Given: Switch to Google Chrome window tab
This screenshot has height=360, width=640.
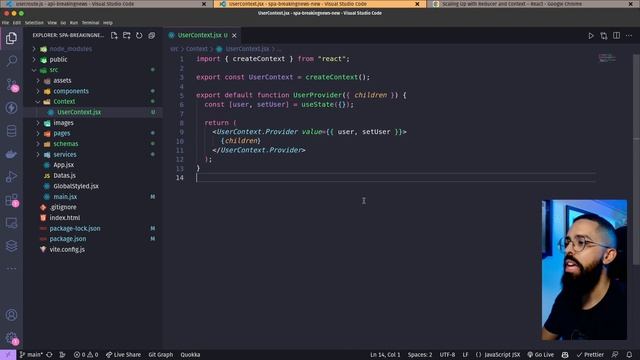Looking at the screenshot, I should pyautogui.click(x=533, y=4).
